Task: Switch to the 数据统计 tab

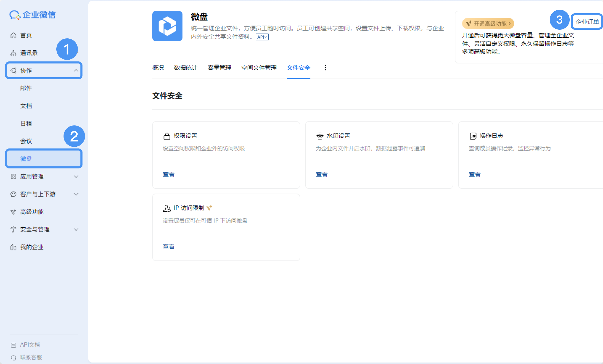Action: pyautogui.click(x=186, y=68)
